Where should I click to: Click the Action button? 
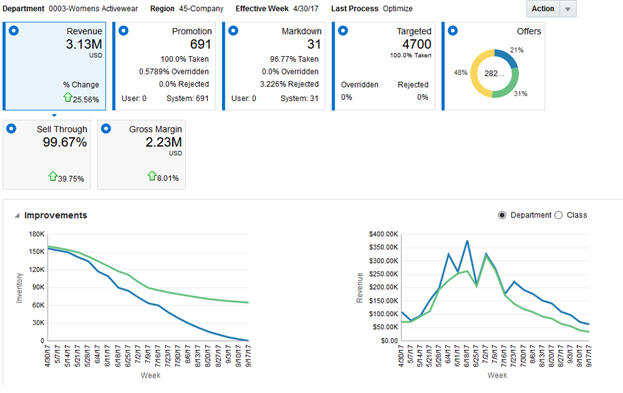543,9
